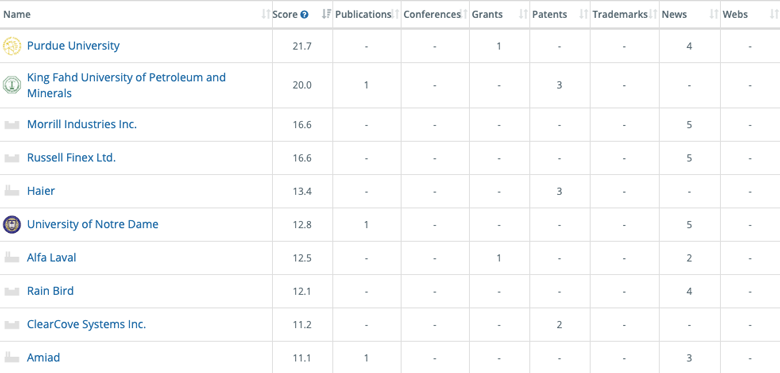Toggle Score column descending sort arrow

pos(326,15)
